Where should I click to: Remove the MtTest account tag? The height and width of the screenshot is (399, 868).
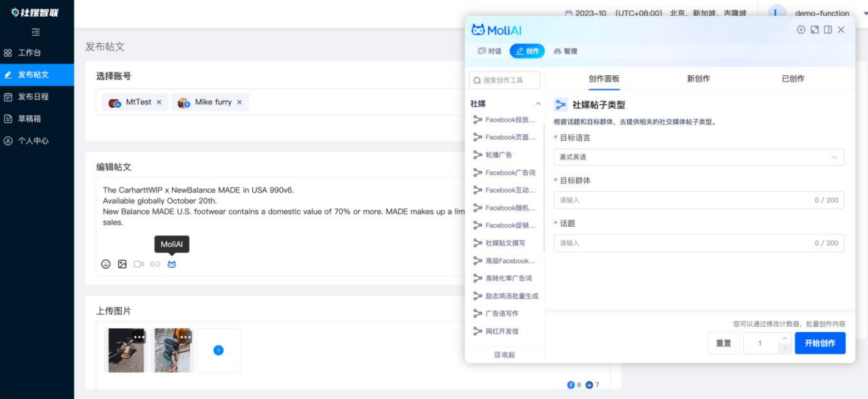click(159, 102)
